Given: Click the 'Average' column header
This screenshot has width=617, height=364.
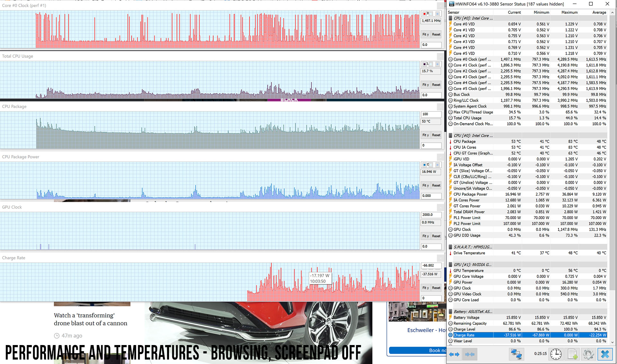Looking at the screenshot, I should pyautogui.click(x=599, y=13).
